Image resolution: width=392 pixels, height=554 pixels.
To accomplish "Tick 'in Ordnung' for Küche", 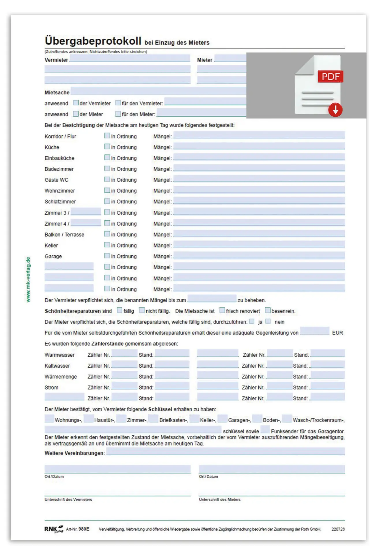I will [x=107, y=147].
